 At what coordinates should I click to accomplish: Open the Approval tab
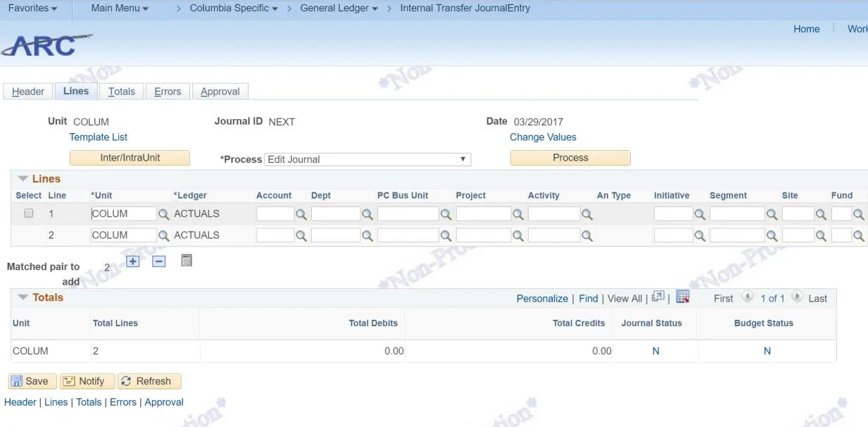tap(220, 92)
